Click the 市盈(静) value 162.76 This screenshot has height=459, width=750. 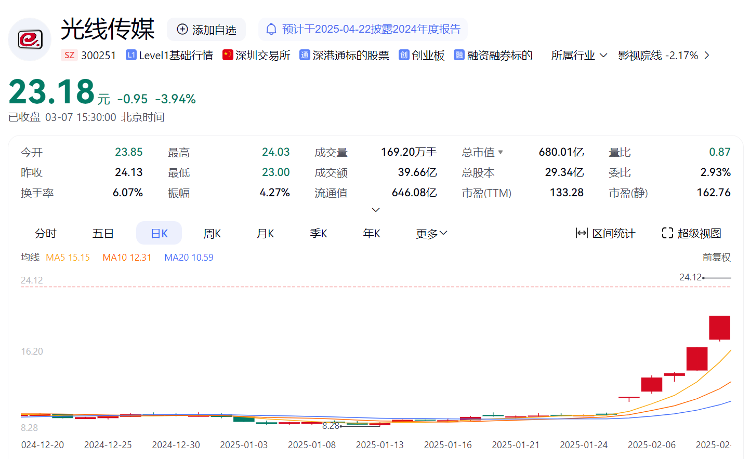pyautogui.click(x=714, y=192)
